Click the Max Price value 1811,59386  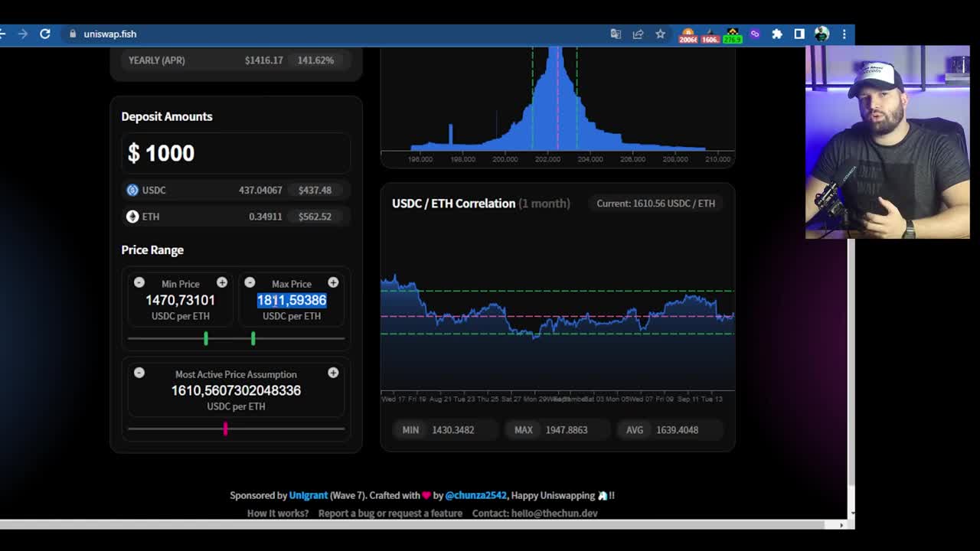point(292,300)
